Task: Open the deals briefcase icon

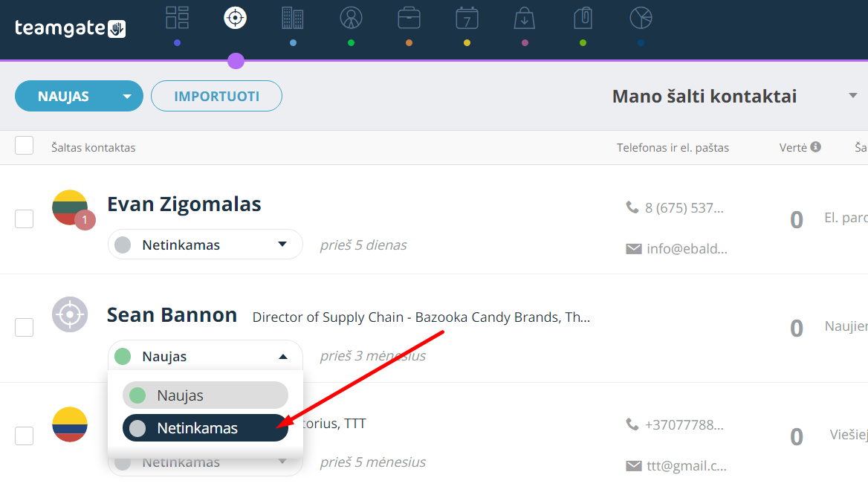Action: [x=409, y=18]
